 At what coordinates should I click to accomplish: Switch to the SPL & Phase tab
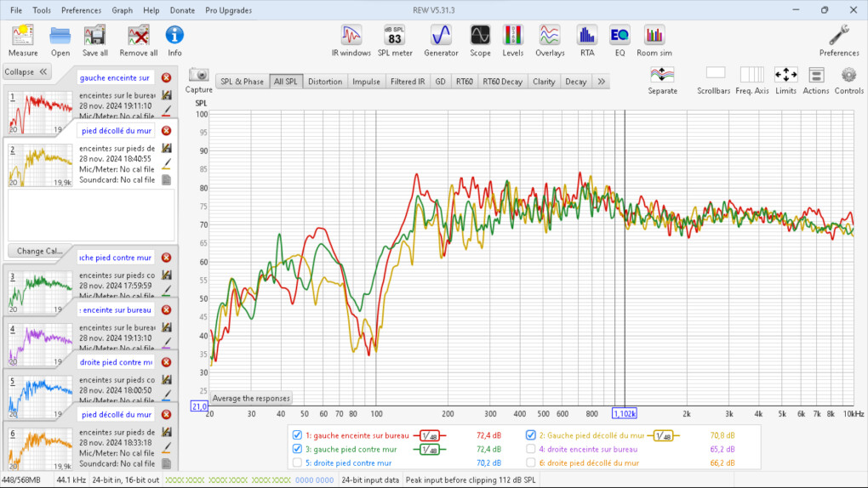(x=242, y=82)
